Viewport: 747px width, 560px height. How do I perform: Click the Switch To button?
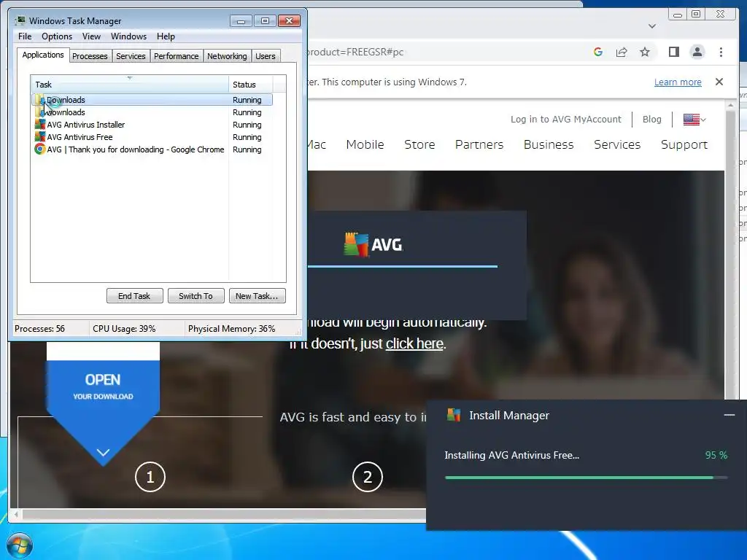click(x=196, y=296)
